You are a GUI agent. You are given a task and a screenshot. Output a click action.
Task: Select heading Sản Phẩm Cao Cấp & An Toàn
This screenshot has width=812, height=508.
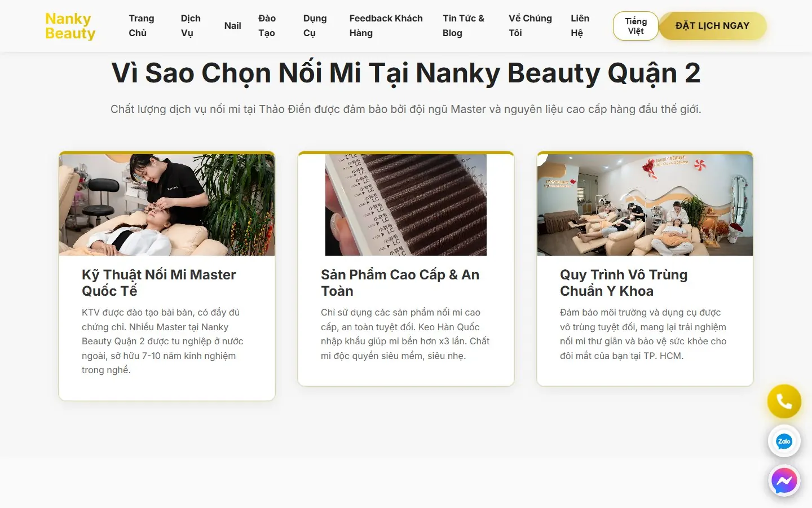tap(400, 283)
